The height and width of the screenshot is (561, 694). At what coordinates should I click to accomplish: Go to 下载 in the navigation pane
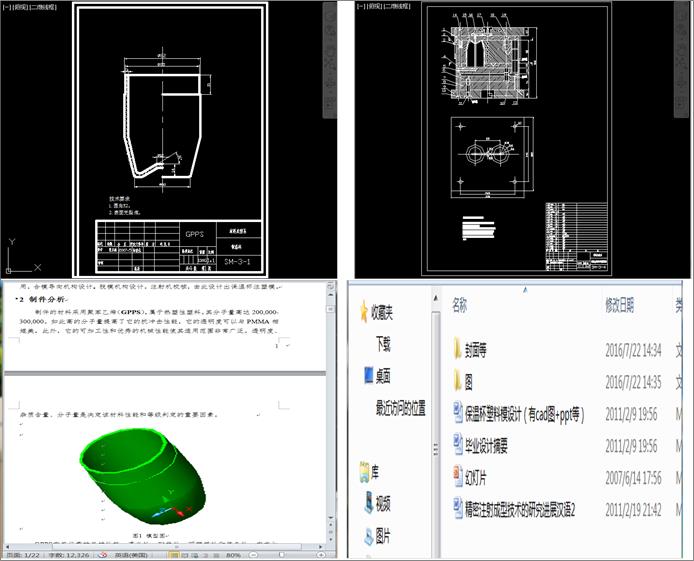pos(383,344)
